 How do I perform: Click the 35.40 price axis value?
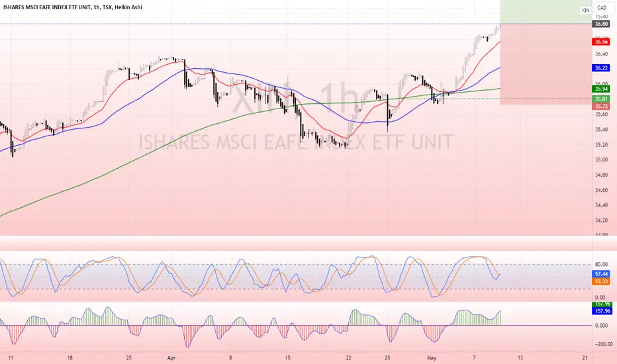point(601,130)
